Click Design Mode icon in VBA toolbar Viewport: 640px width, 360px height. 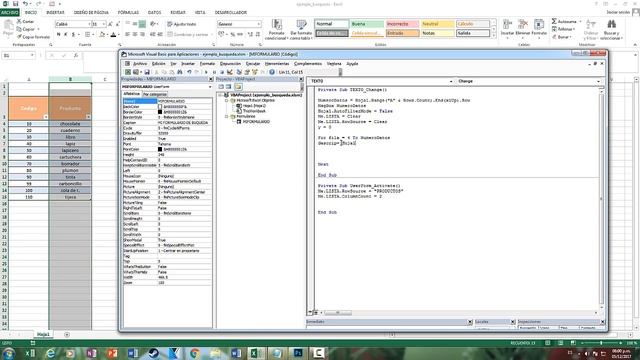[x=230, y=72]
